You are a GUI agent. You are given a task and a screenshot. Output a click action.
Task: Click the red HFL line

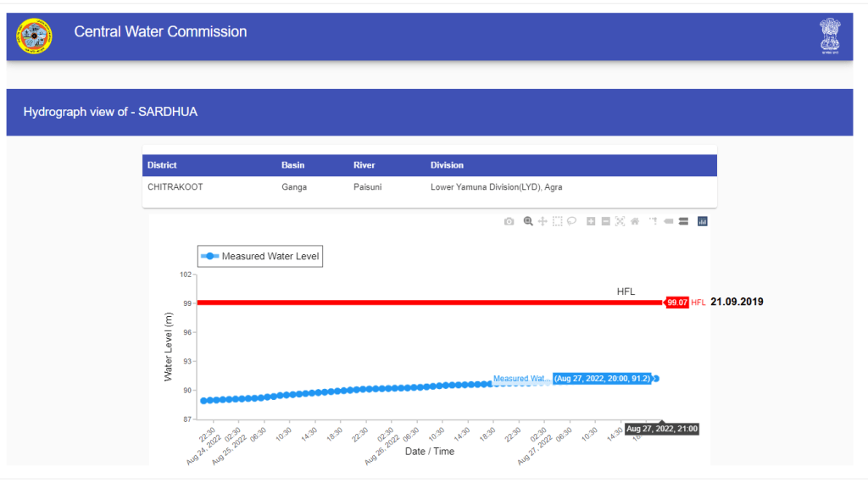(x=424, y=303)
